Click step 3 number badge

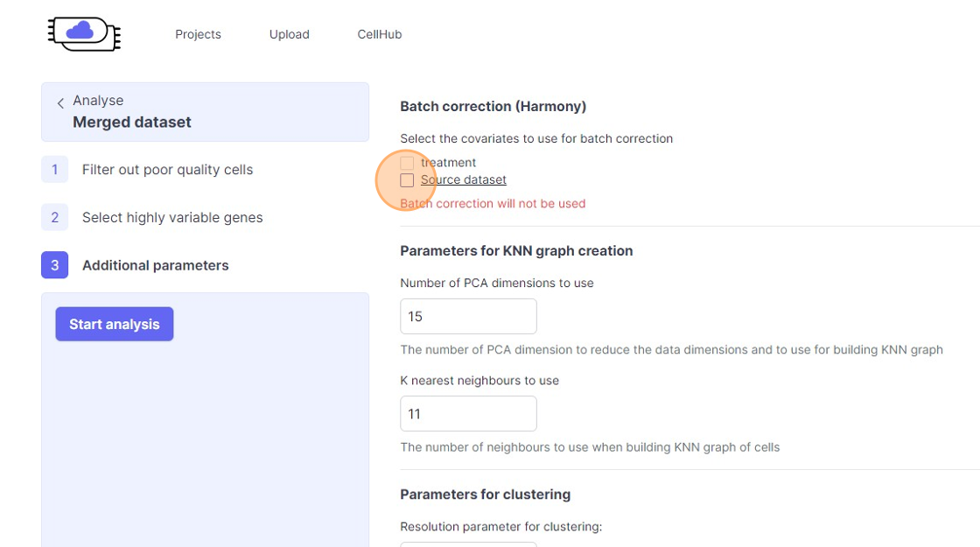pos(54,265)
